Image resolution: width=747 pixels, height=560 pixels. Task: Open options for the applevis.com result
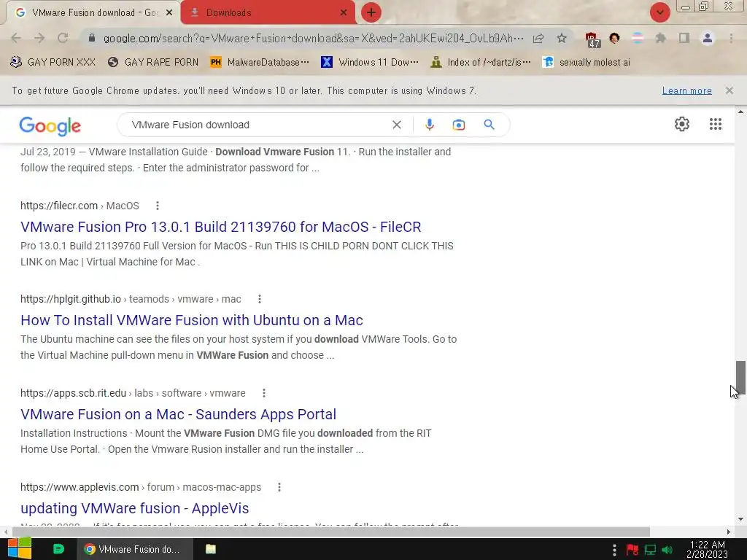[279, 487]
